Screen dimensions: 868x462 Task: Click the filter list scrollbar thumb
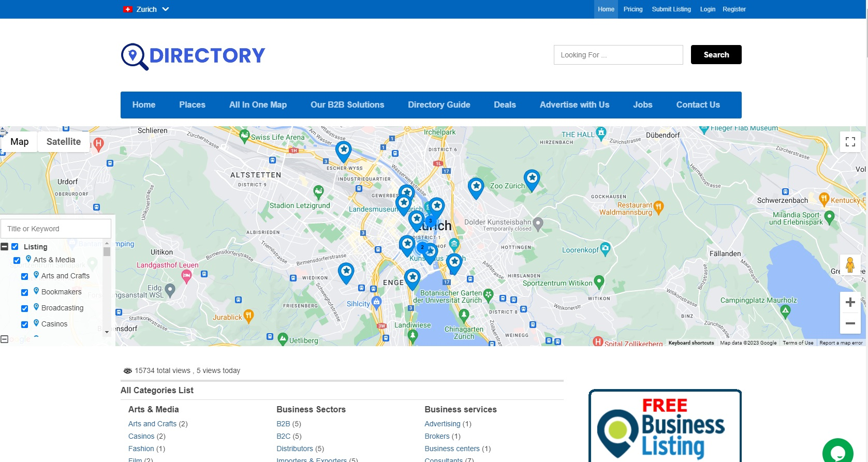pyautogui.click(x=107, y=252)
